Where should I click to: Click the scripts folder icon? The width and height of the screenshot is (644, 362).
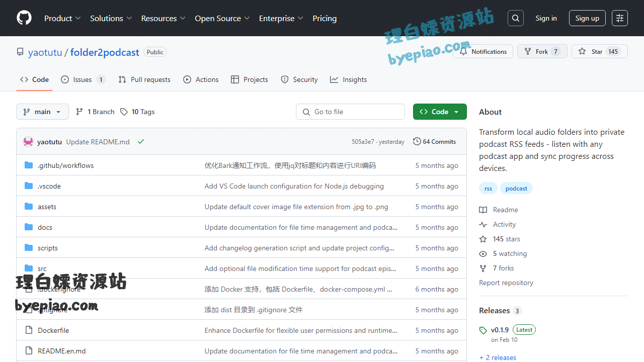(x=29, y=248)
